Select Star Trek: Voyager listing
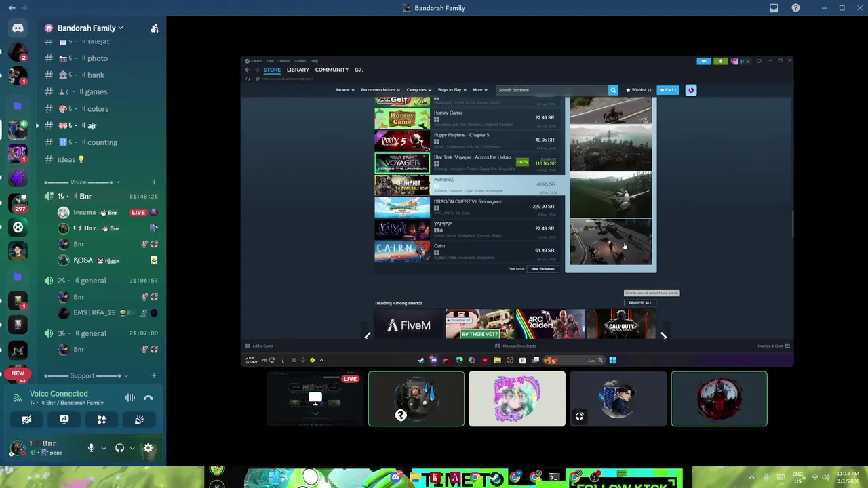This screenshot has height=488, width=868. pyautogui.click(x=468, y=162)
